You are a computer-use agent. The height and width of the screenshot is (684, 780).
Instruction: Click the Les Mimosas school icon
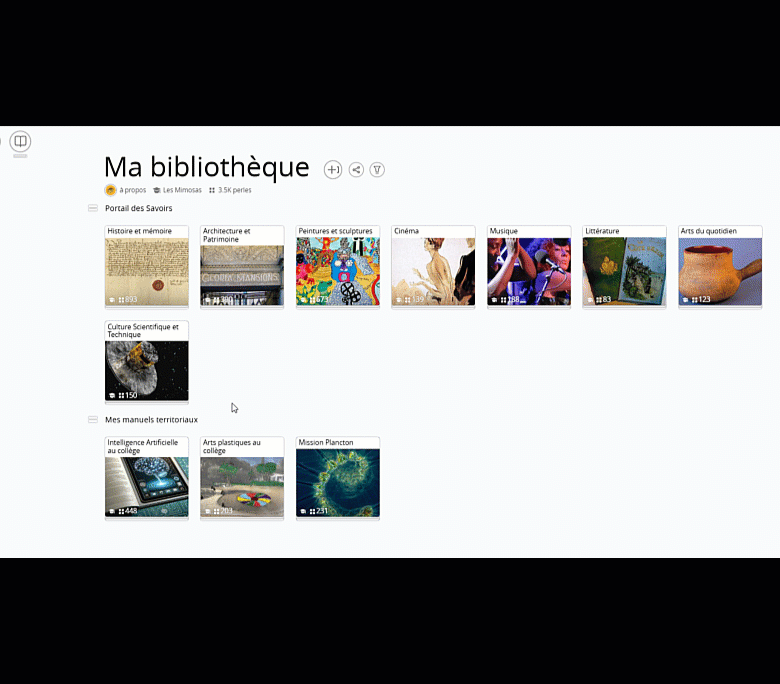click(157, 190)
